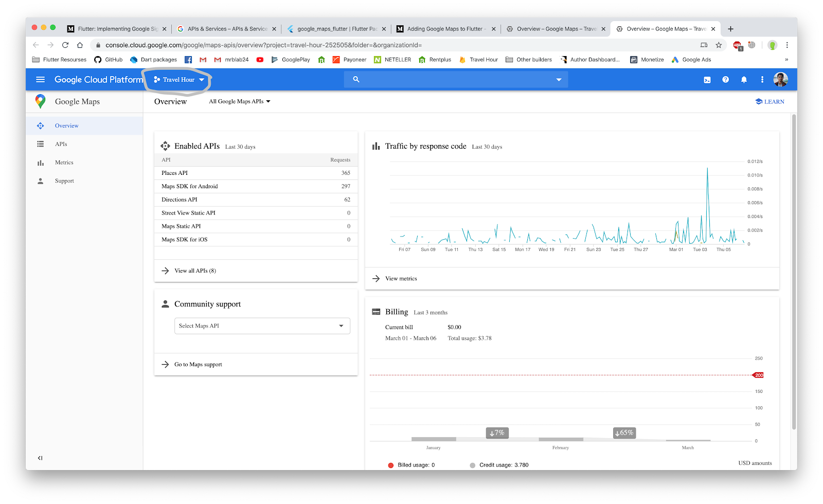Click the page vertical scrollbar
This screenshot has height=504, width=823.
coord(794,272)
